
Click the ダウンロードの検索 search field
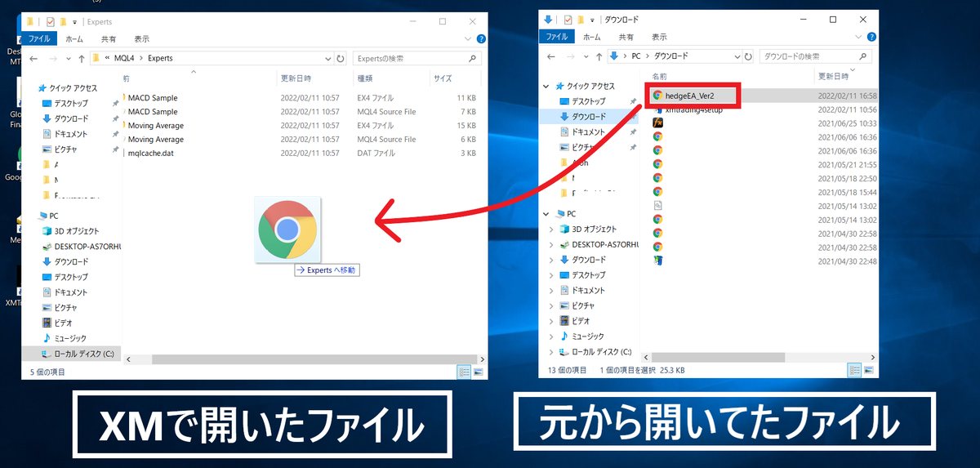click(817, 56)
